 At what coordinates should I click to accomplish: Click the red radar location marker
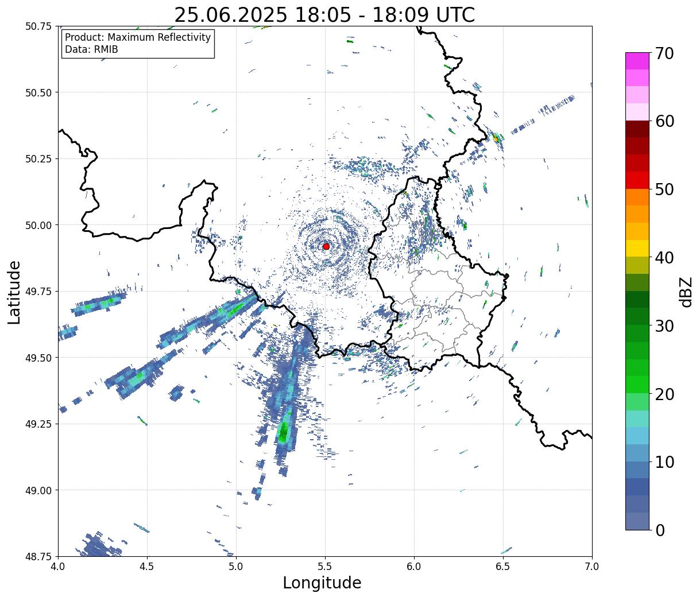pos(326,246)
